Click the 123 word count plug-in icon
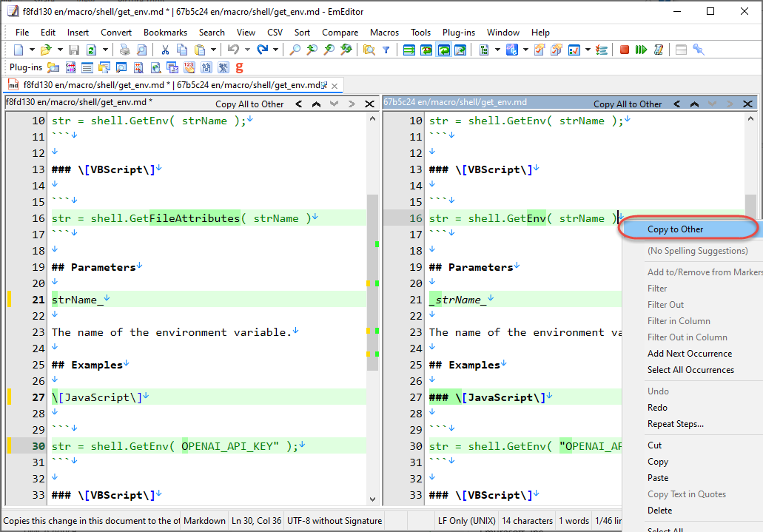763x532 pixels. [189, 67]
